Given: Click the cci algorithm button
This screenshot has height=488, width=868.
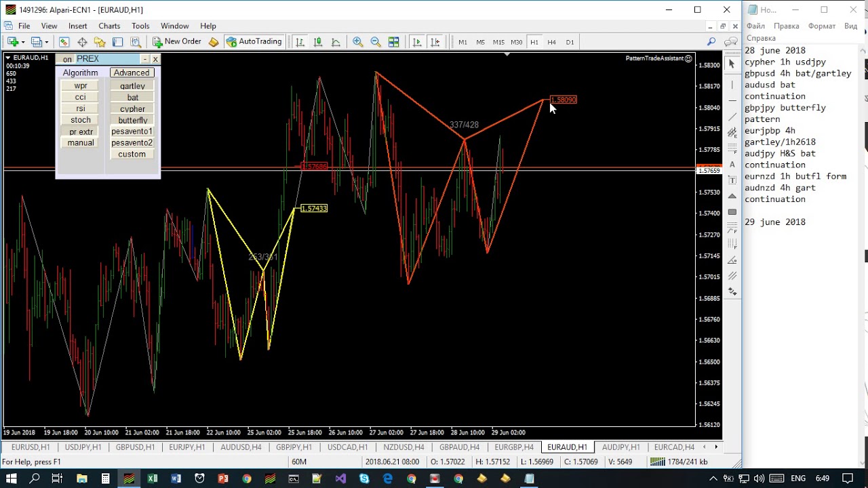Looking at the screenshot, I should point(81,98).
